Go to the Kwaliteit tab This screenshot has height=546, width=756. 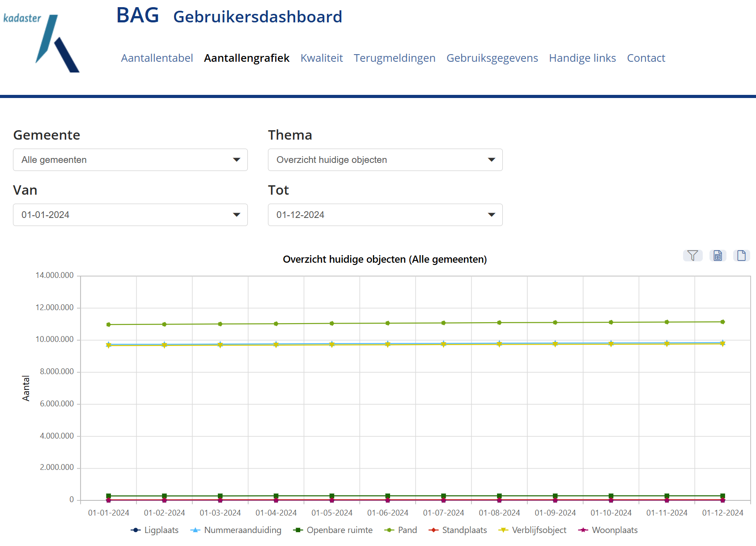tap(322, 58)
